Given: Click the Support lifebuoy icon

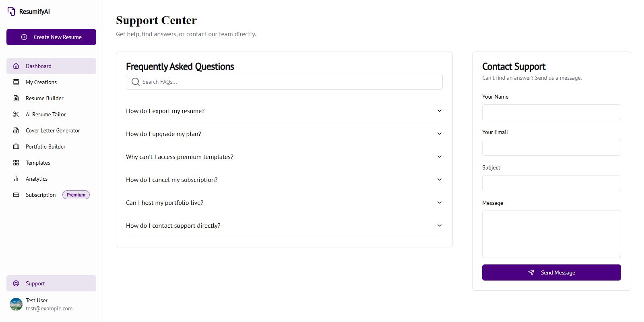Looking at the screenshot, I should (x=16, y=283).
